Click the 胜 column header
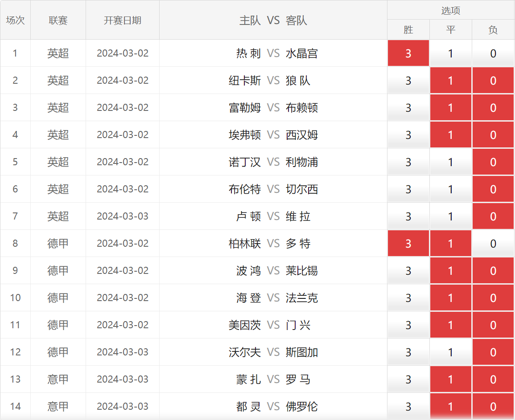The height and width of the screenshot is (420, 515). coord(408,30)
